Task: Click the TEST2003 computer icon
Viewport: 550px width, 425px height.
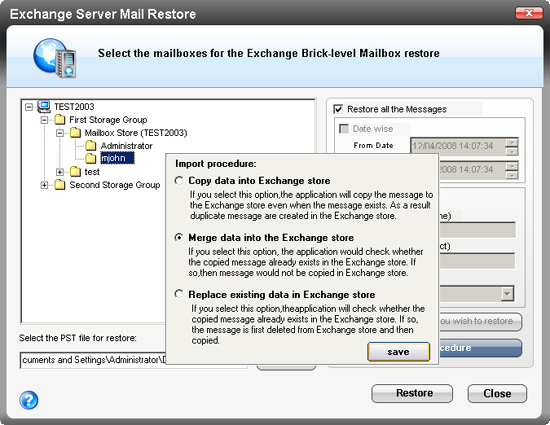Action: point(44,106)
